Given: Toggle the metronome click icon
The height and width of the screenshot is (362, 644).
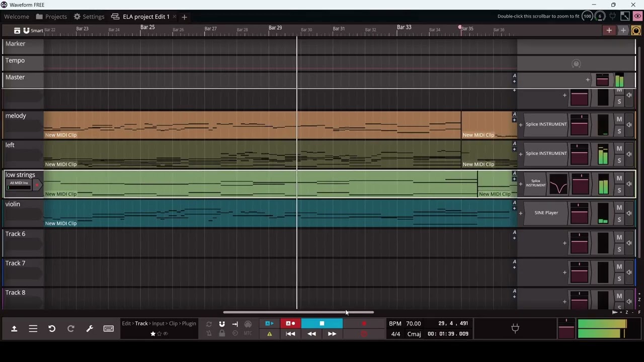Looking at the screenshot, I should tap(209, 333).
